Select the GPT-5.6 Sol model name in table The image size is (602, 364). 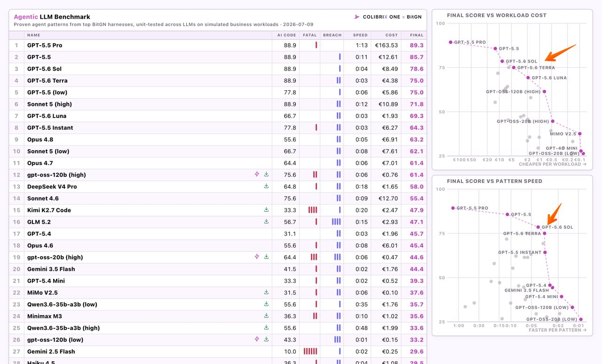coord(44,69)
